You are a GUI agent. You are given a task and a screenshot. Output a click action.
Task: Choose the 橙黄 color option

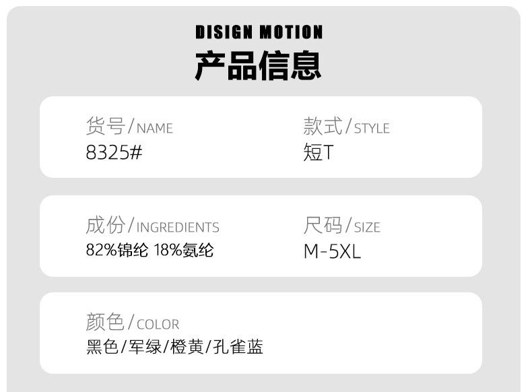point(187,347)
